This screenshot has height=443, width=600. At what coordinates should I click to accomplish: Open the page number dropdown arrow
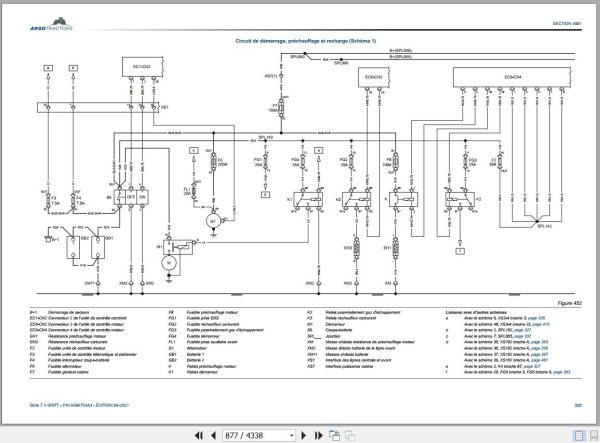point(292,435)
